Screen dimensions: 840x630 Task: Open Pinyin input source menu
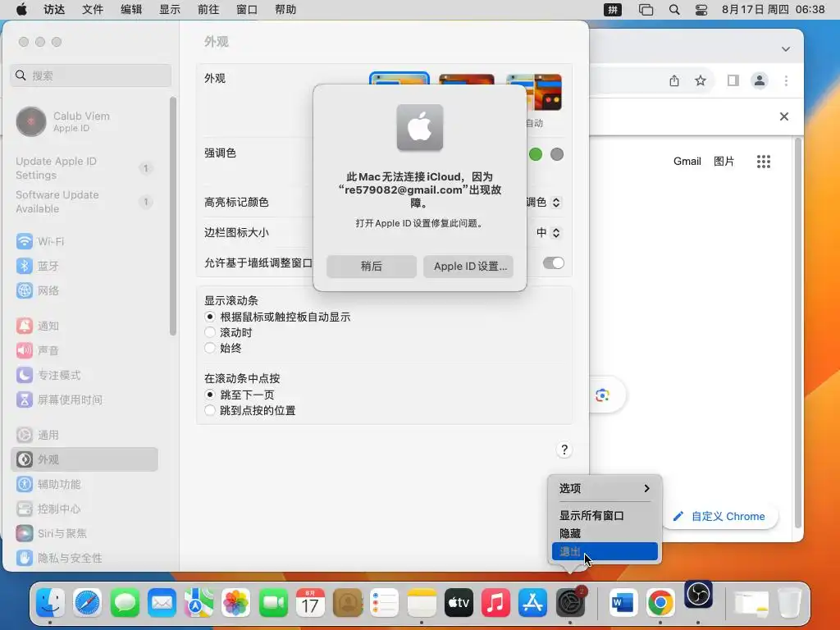pyautogui.click(x=613, y=10)
